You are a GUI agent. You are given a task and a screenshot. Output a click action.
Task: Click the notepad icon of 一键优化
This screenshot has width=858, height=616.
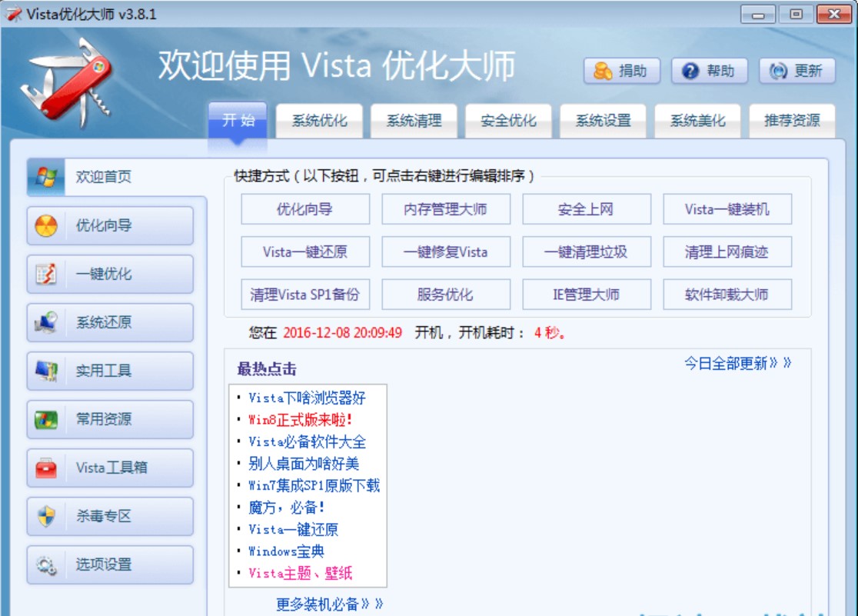click(x=46, y=274)
